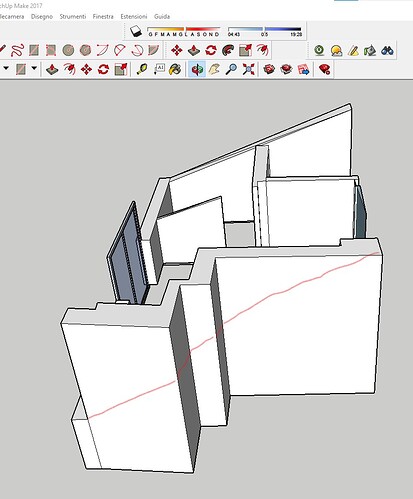Toggle the selected Orbit tool
413x499 pixels.
coord(197,69)
